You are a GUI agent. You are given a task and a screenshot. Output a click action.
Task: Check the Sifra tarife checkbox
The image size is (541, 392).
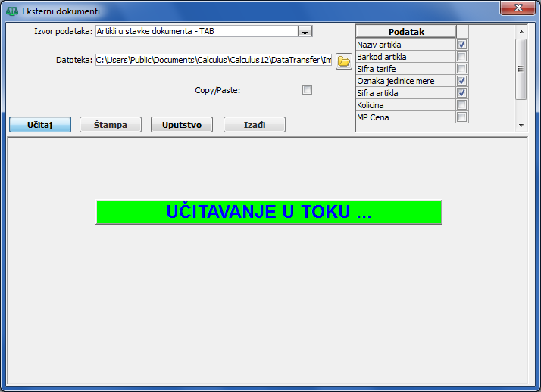(461, 69)
